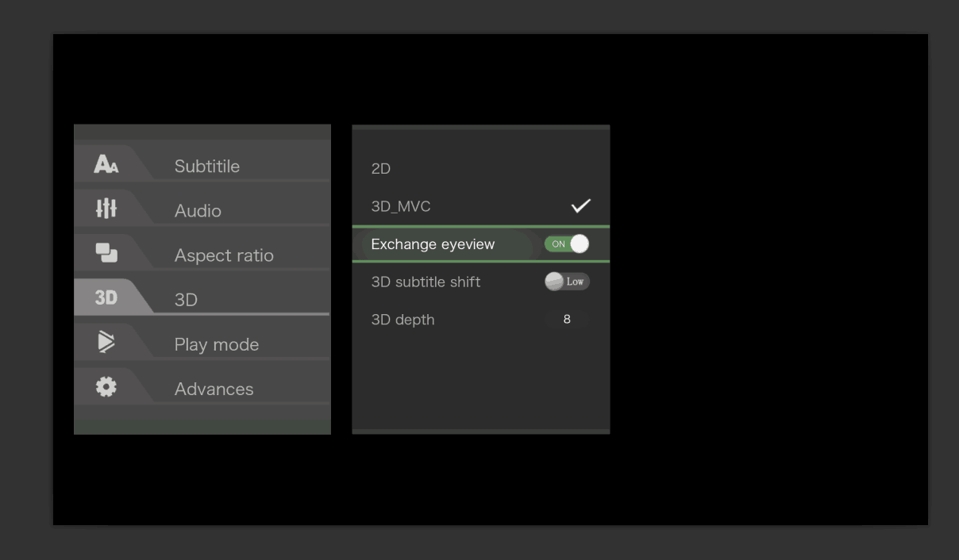Viewport: 959px width, 560px height.
Task: Click the 3D subtitle shift label
Action: point(426,282)
